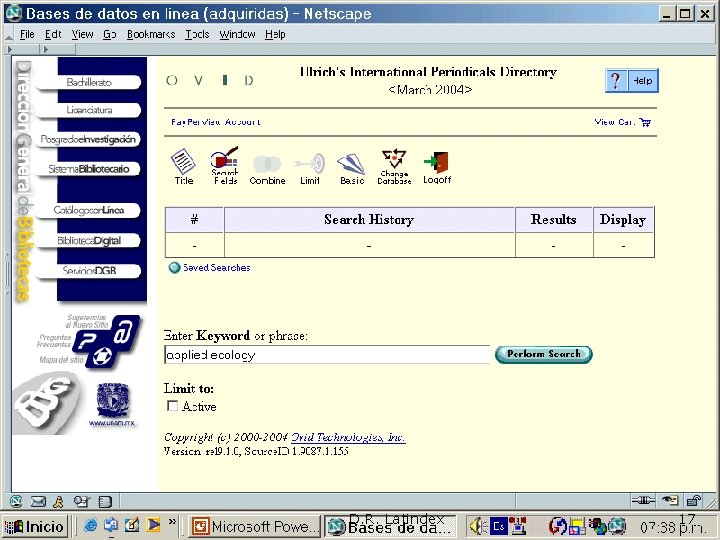Launch Internet Explorer from quick launch

(90, 525)
